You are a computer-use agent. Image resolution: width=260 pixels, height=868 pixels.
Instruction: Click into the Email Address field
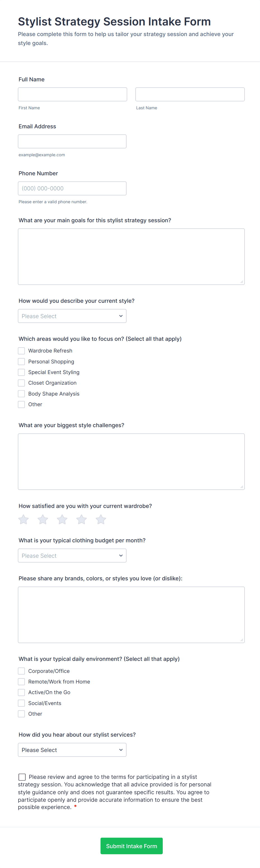[x=72, y=141]
